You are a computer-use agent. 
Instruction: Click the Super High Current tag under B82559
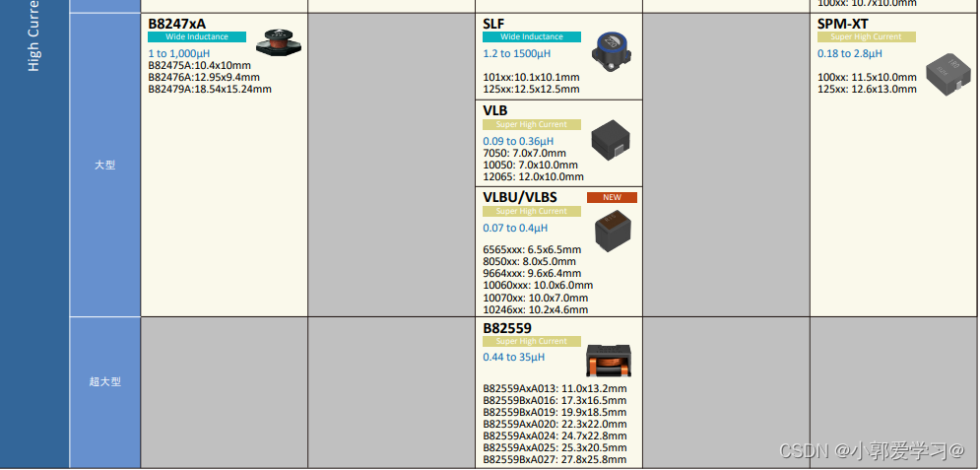pyautogui.click(x=532, y=341)
